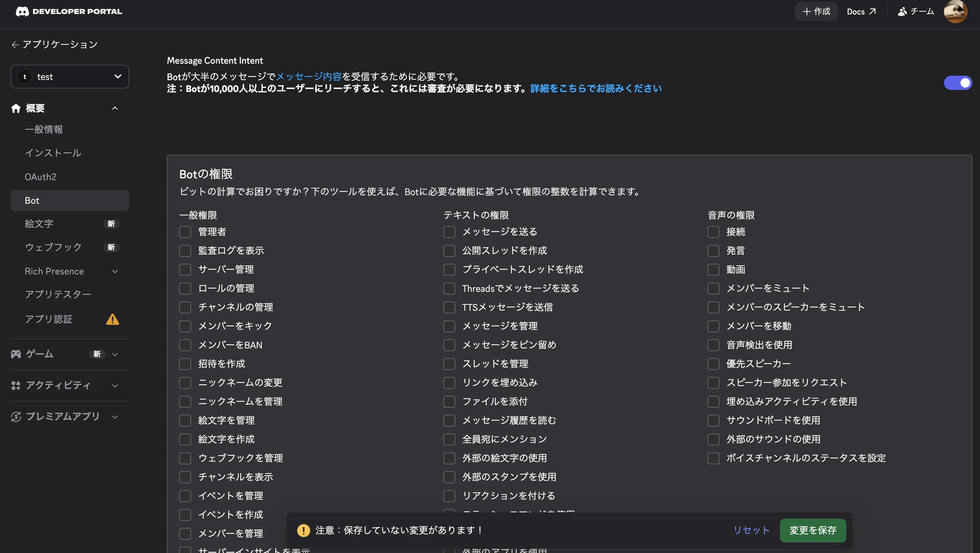
Task: Open the user avatar menu
Action: click(955, 11)
